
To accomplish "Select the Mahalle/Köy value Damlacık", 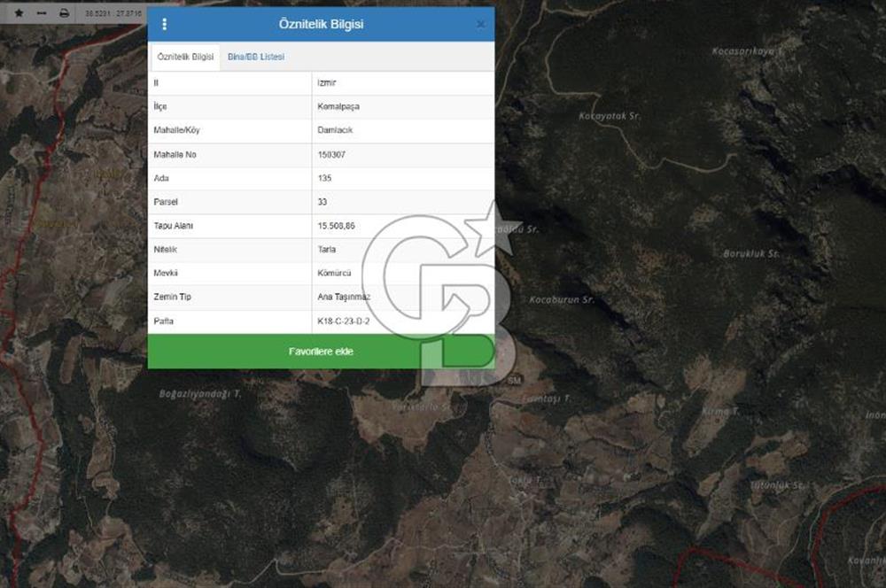I will tap(335, 130).
